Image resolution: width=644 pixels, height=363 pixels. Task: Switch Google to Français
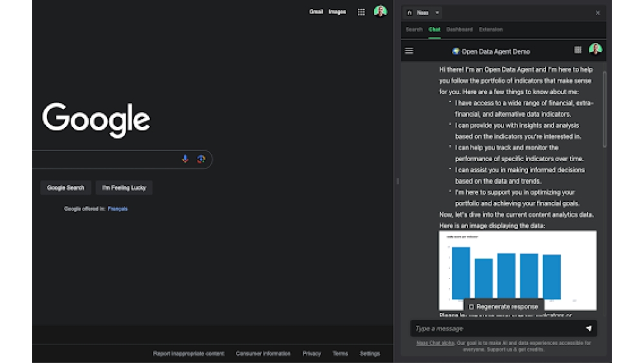coord(117,209)
